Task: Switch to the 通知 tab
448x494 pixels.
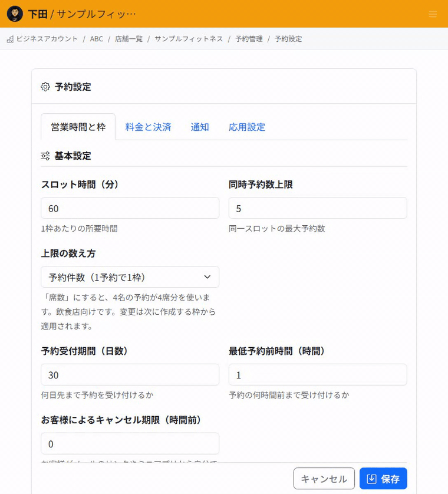Action: 200,127
